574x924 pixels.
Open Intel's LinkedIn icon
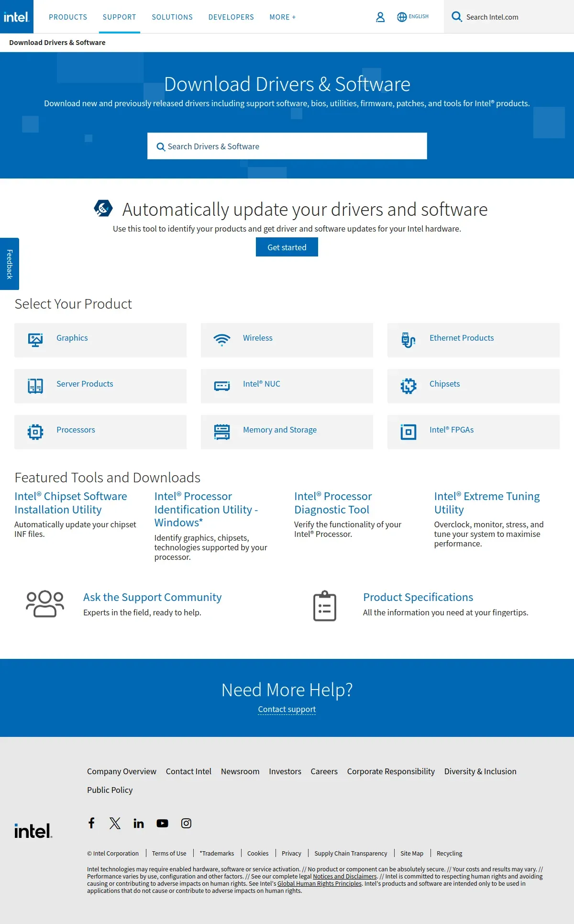pyautogui.click(x=139, y=823)
